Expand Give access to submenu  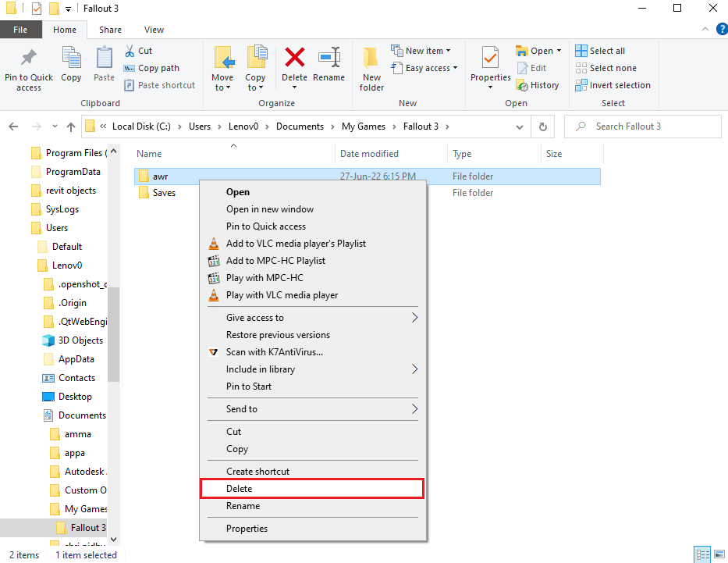312,318
